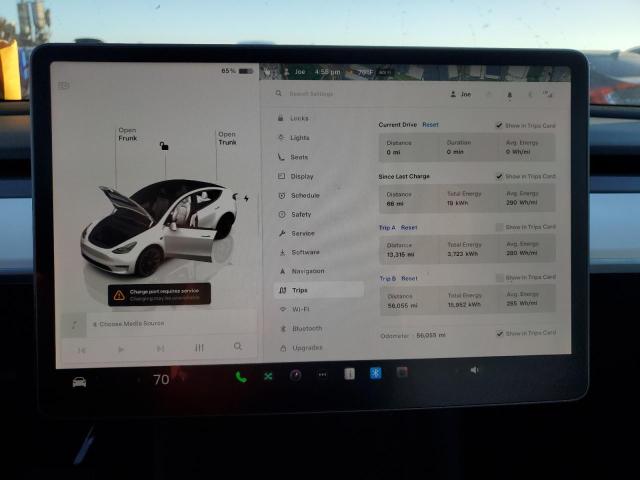Viewport: 640px width, 480px height.
Task: Reset the Trip B counter
Action: click(x=409, y=278)
